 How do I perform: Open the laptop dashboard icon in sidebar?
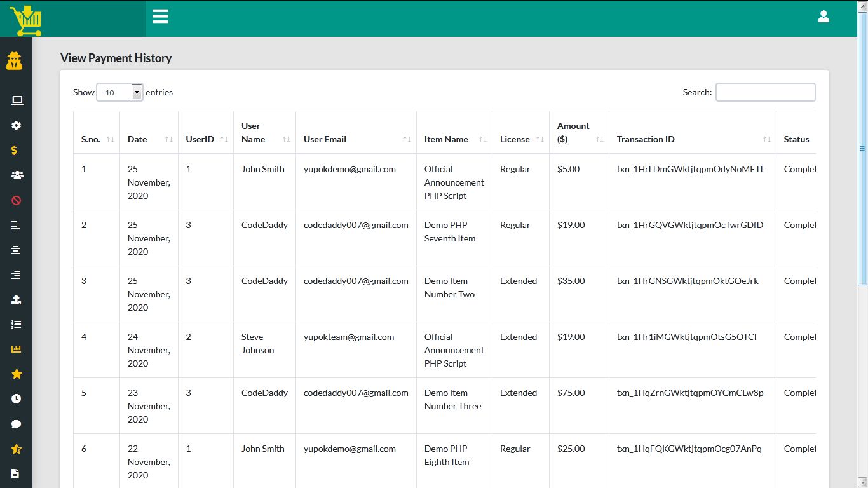coord(17,100)
